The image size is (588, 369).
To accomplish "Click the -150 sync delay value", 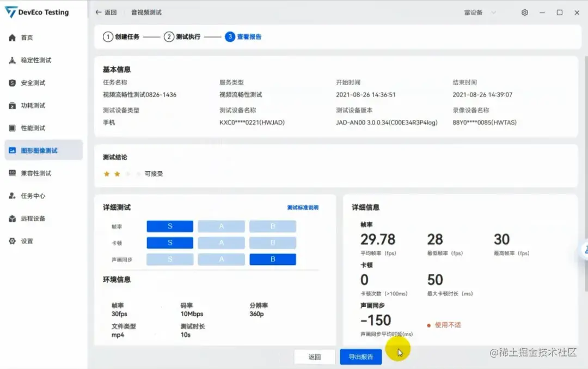I will pos(376,320).
